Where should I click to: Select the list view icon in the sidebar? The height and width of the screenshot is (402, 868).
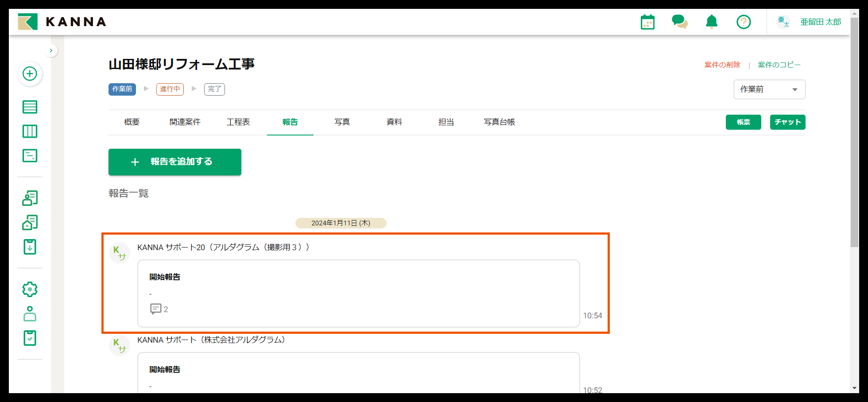click(x=30, y=107)
